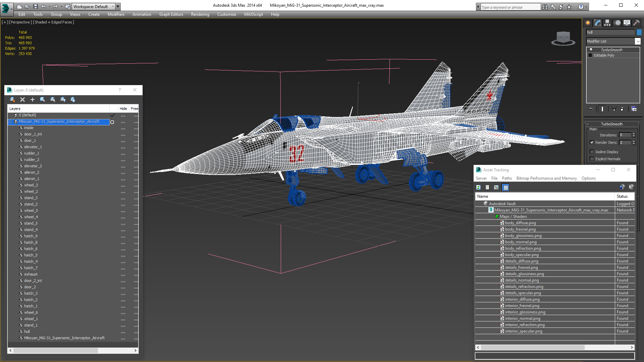Screen dimensions: 644x362
Task: Collapse the TurboSmooth rollout
Action: [x=588, y=124]
